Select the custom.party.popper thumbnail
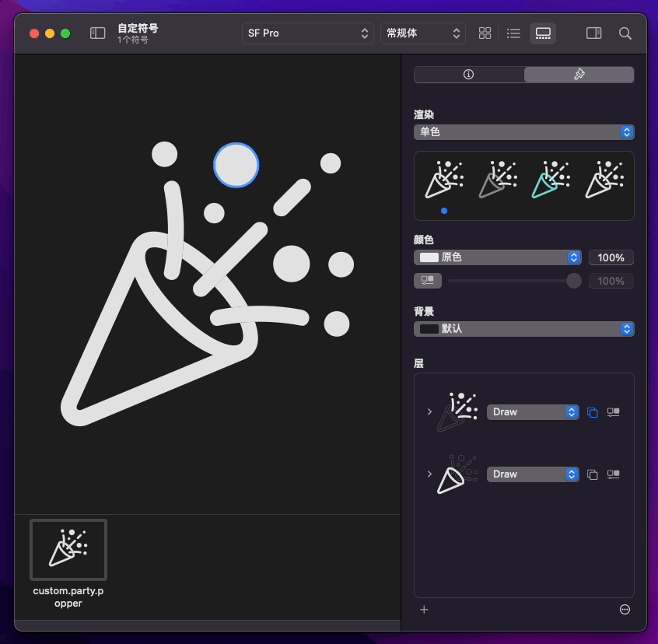 pyautogui.click(x=68, y=550)
